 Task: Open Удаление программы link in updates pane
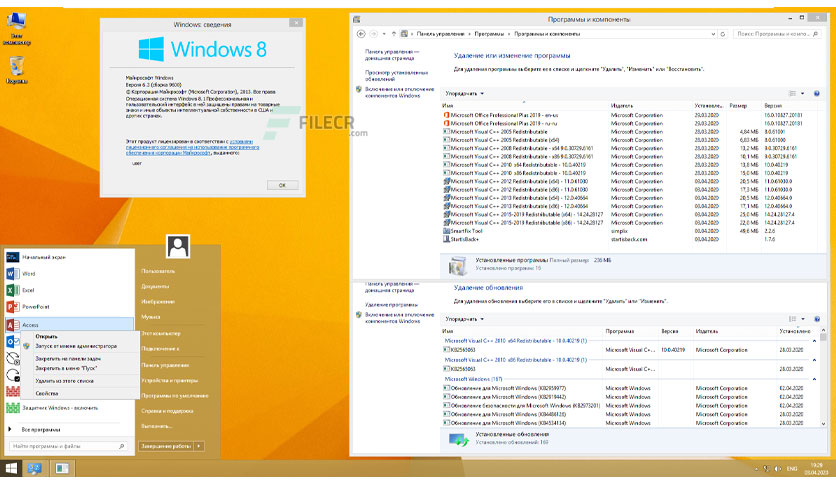391,304
